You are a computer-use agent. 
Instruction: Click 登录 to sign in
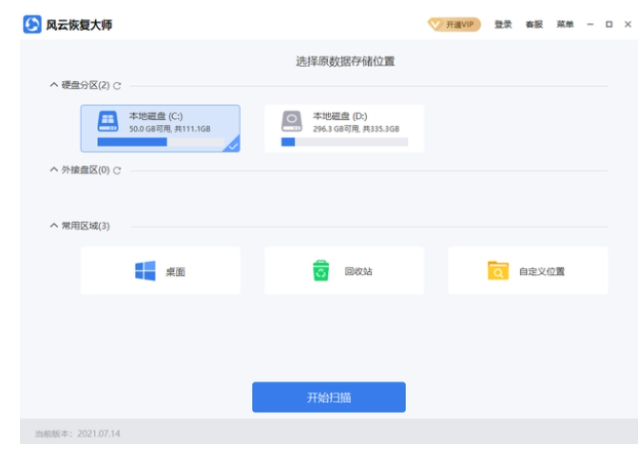(x=503, y=24)
